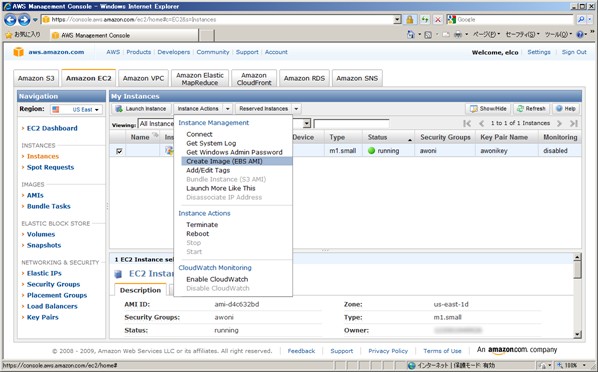
Task: Jump to first page of instances
Action: tap(467, 123)
